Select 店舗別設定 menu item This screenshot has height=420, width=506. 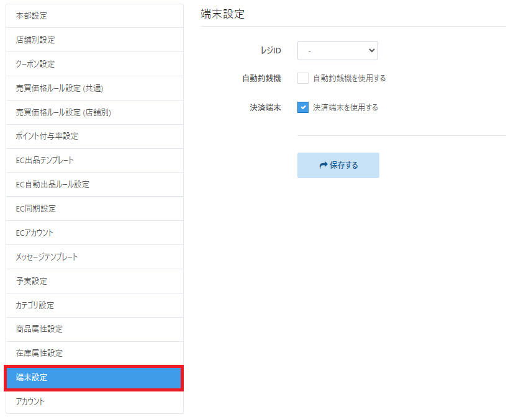[94, 40]
